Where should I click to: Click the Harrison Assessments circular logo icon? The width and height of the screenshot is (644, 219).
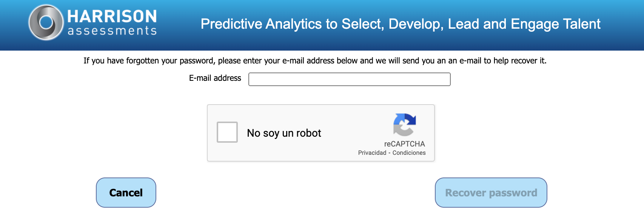tap(46, 22)
